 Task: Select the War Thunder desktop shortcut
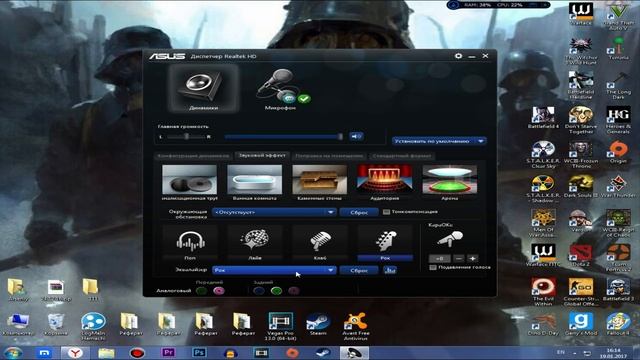(x=618, y=187)
